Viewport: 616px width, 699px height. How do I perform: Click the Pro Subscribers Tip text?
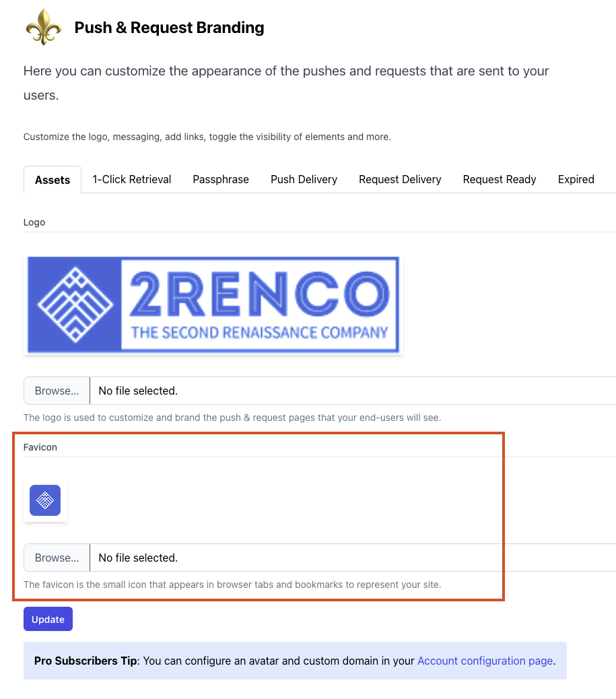(85, 661)
